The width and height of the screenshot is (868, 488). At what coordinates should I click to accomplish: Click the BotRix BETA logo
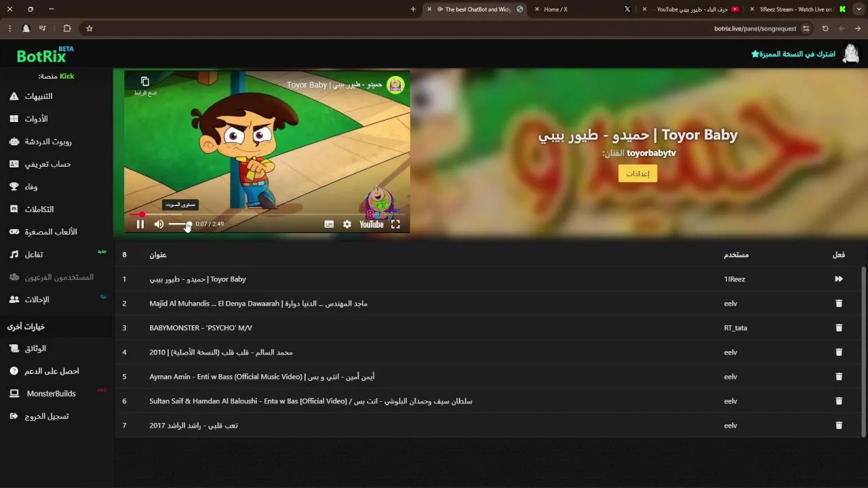45,54
